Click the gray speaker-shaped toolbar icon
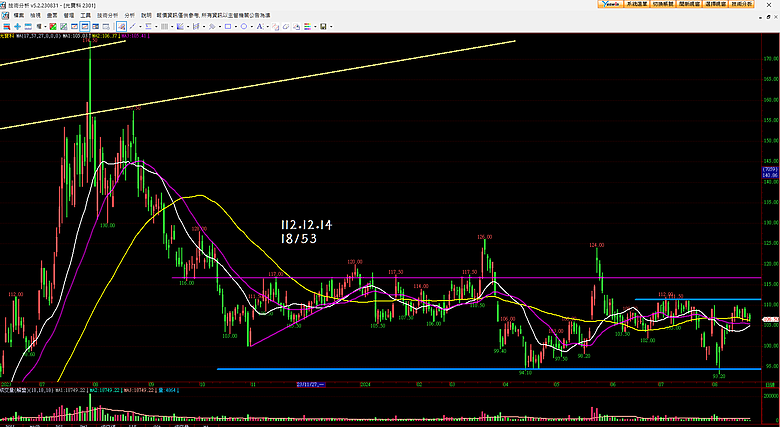This screenshot has height=427, width=780. 39,26
